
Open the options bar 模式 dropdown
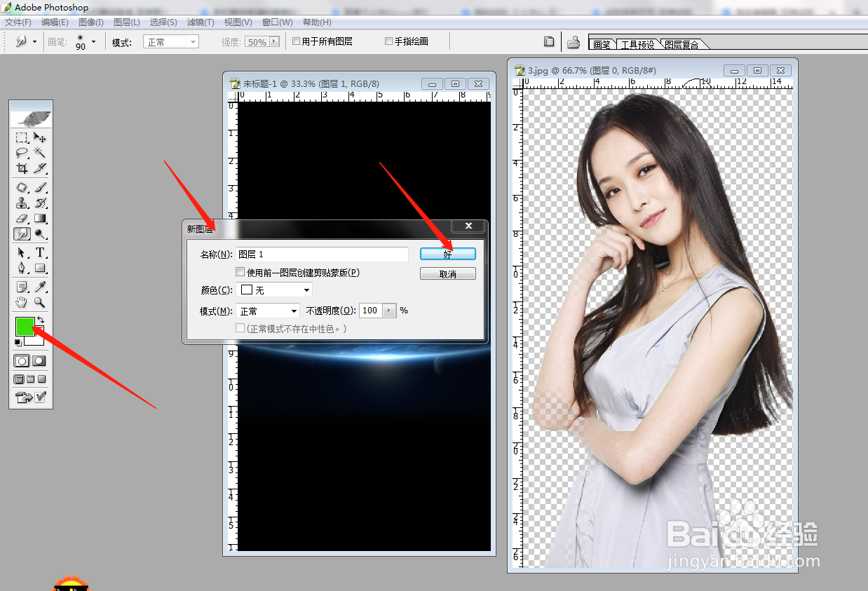tap(171, 42)
